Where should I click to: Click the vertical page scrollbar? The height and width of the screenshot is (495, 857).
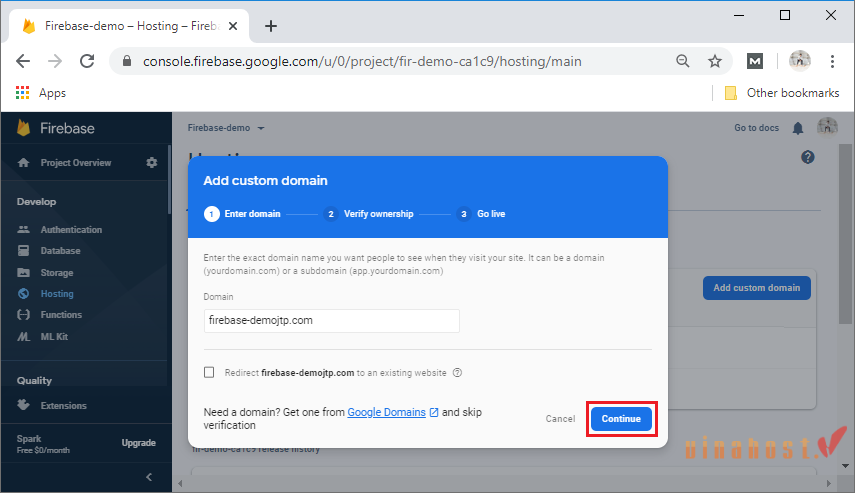coord(846,235)
